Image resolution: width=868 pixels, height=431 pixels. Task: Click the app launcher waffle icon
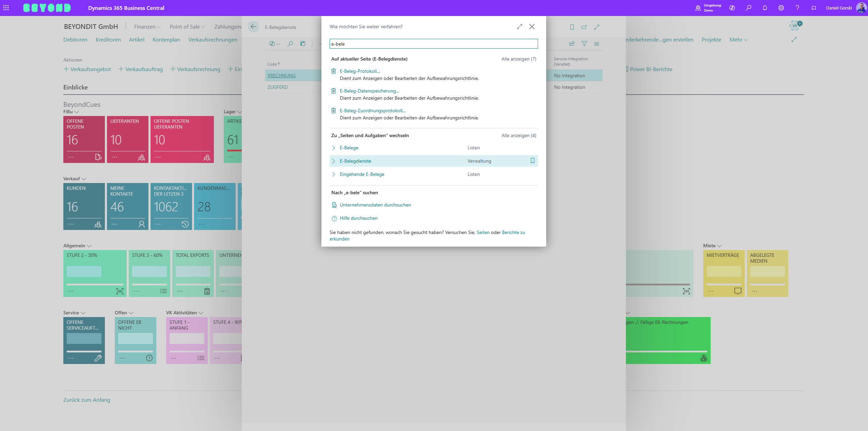[x=6, y=7]
